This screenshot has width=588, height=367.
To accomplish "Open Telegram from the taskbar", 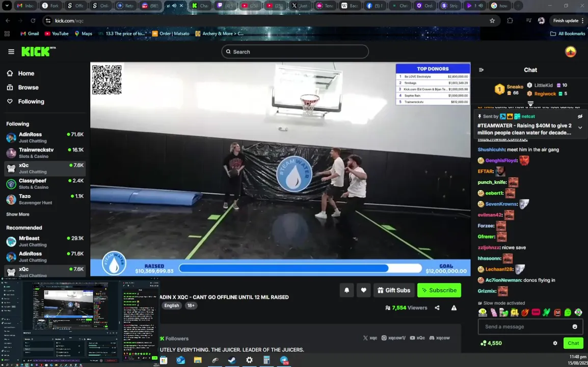I will pyautogui.click(x=284, y=360).
